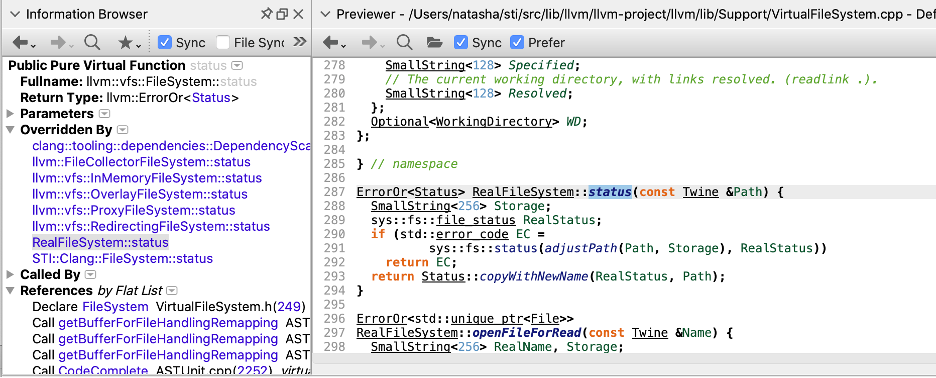
Task: Show hidden toolbar items via chevron overflow
Action: point(300,42)
